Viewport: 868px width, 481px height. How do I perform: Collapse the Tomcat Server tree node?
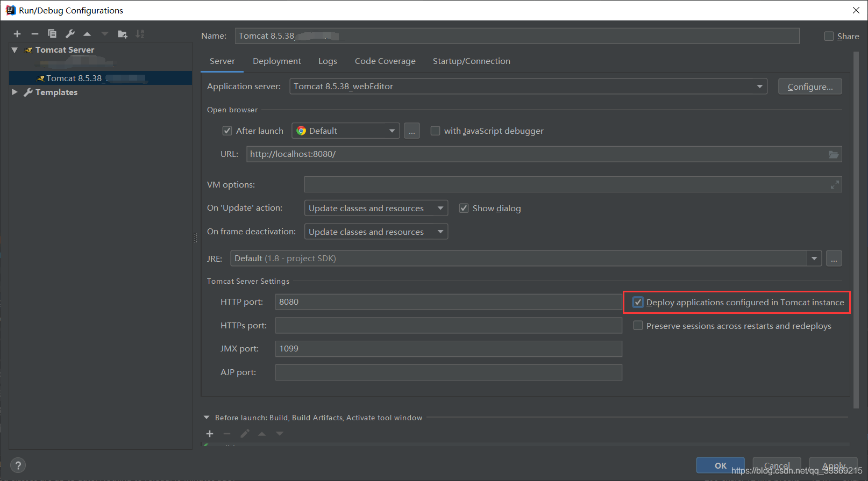(15, 50)
